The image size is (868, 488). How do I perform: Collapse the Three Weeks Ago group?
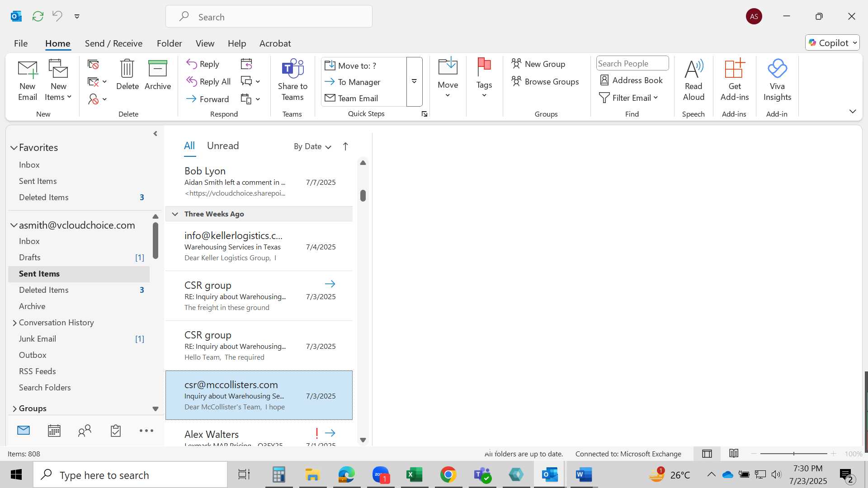[x=175, y=214]
